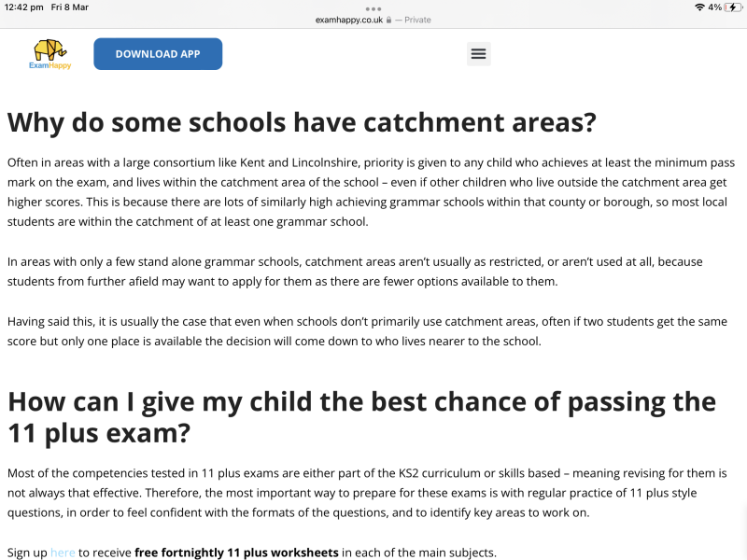Follow the 'here' sign-up link
This screenshot has height=560, width=747.
(63, 553)
